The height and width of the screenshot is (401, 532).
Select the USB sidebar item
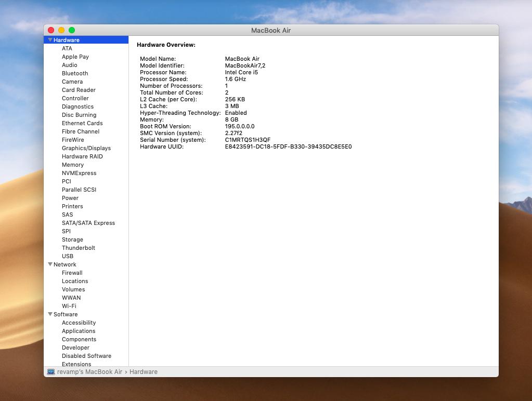click(68, 256)
